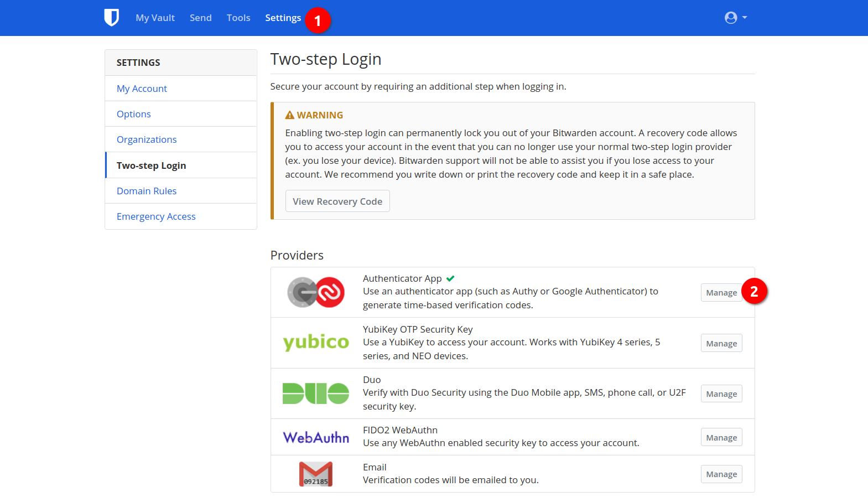Manage the Authenticator App provider
This screenshot has height=502, width=868.
(x=721, y=293)
